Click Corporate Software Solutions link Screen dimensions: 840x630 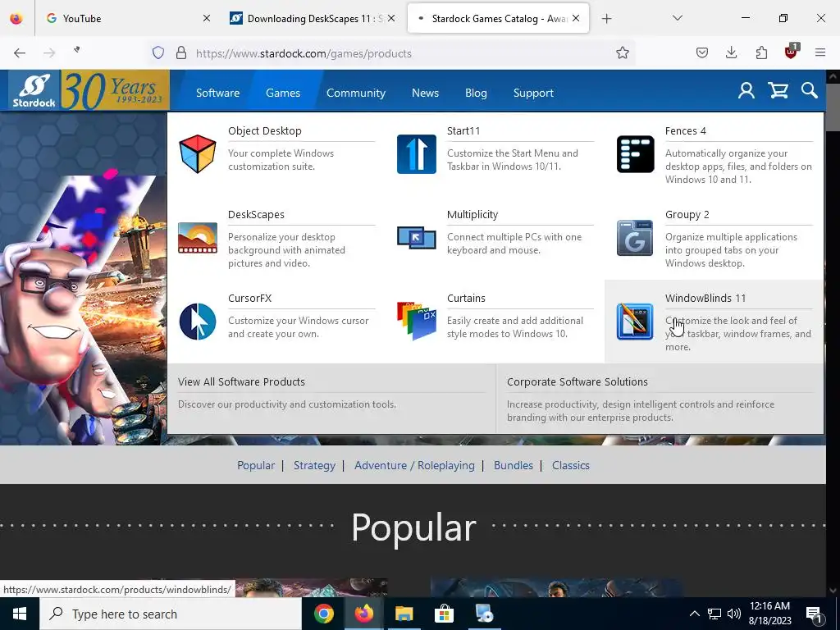[577, 382]
